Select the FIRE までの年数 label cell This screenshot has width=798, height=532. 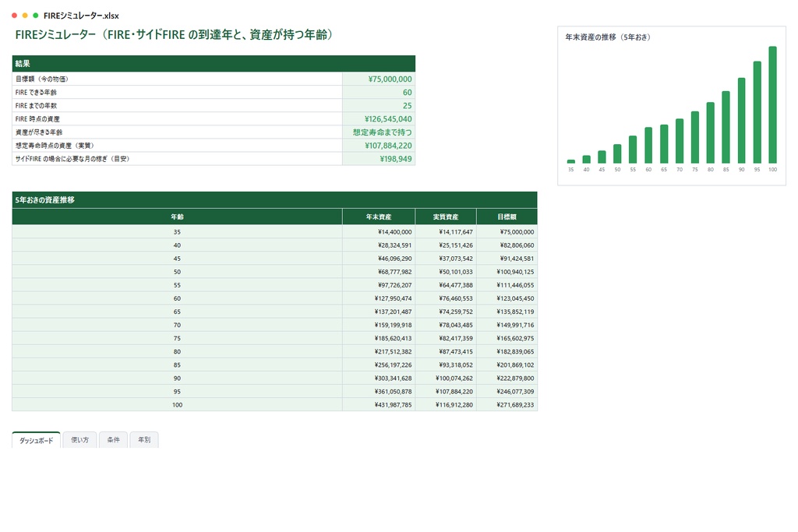[x=177, y=105]
